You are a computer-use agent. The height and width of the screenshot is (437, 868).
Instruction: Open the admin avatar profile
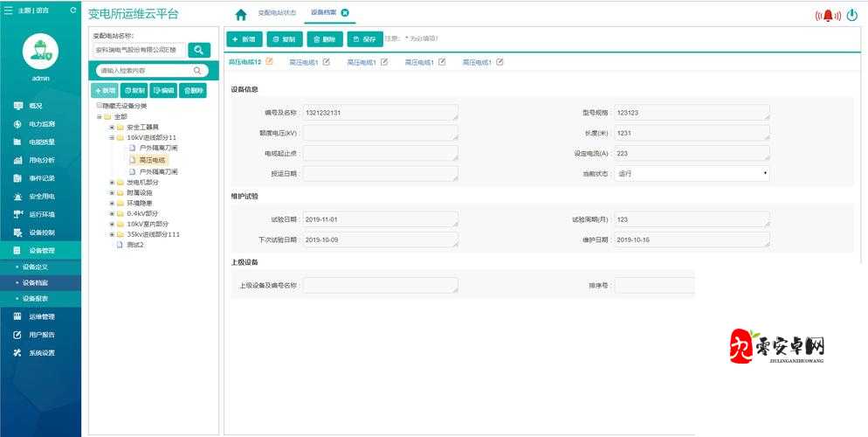pos(40,51)
